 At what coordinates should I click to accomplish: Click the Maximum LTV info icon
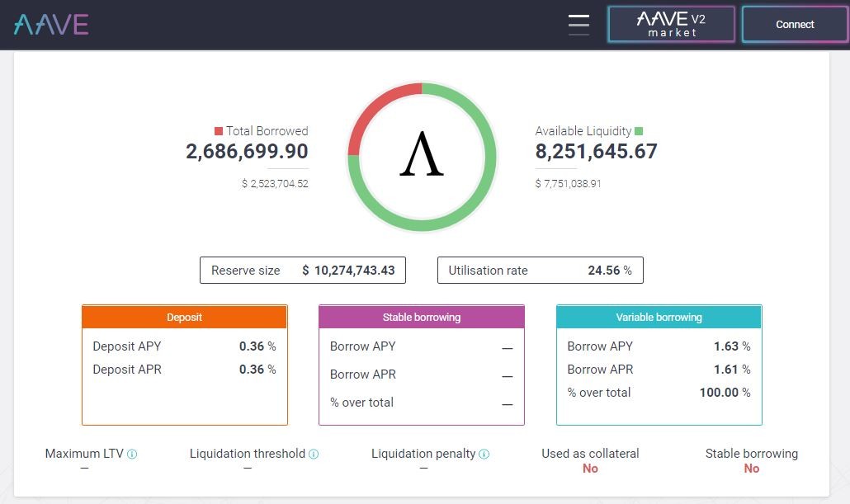tap(132, 455)
